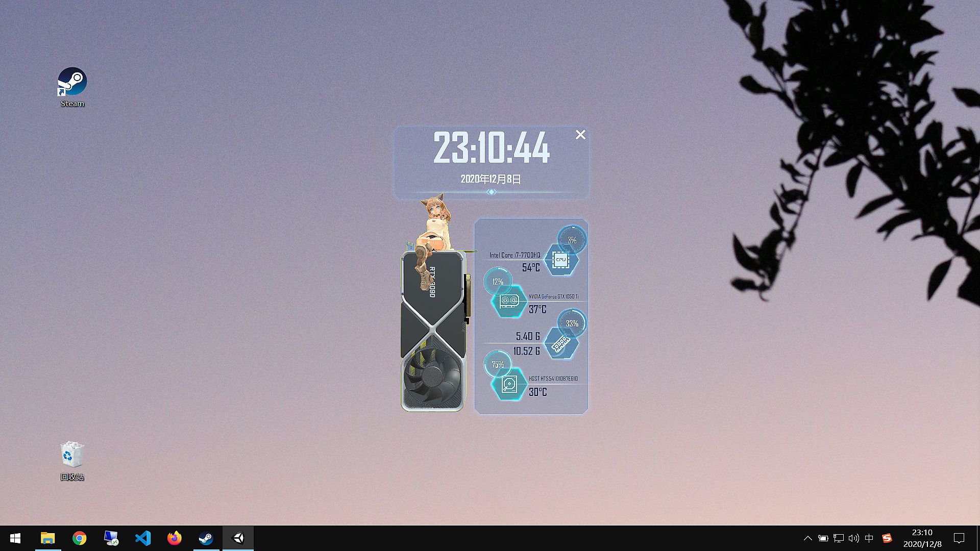Click the hard disk hexagon icon
Screen dimensions: 980x551
click(x=509, y=384)
